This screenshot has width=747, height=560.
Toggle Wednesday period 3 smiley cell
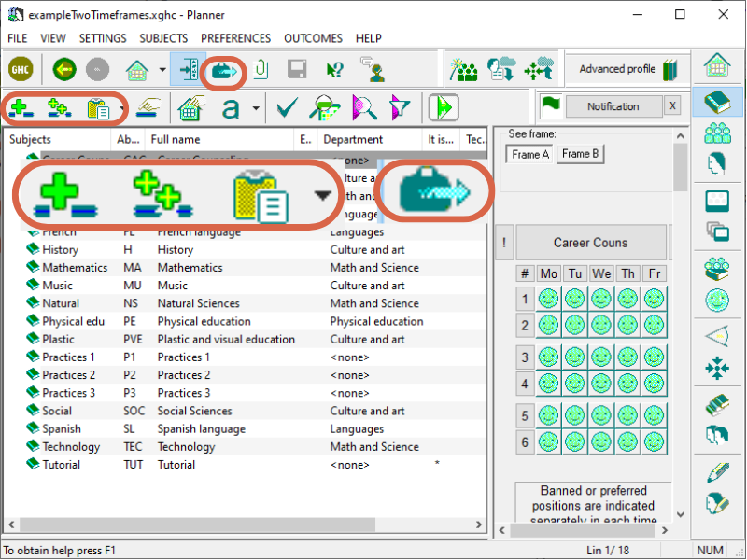[x=601, y=357]
